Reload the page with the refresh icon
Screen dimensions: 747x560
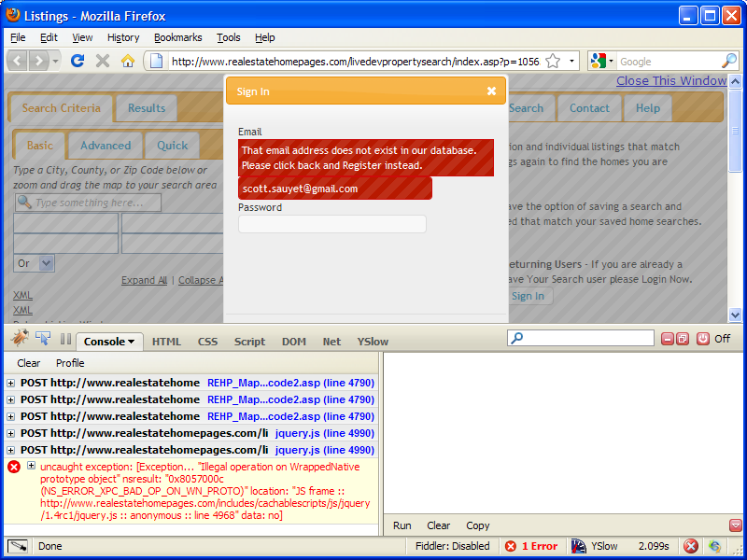[78, 61]
